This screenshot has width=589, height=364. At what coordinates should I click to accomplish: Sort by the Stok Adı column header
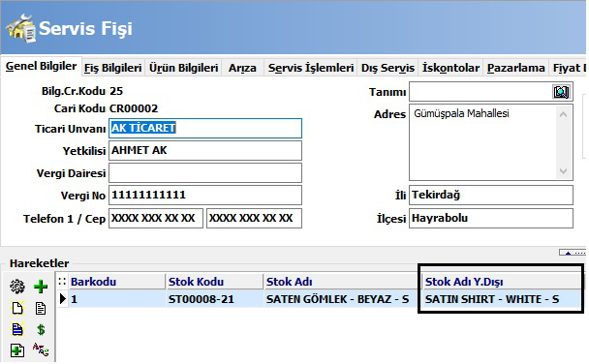tap(342, 282)
